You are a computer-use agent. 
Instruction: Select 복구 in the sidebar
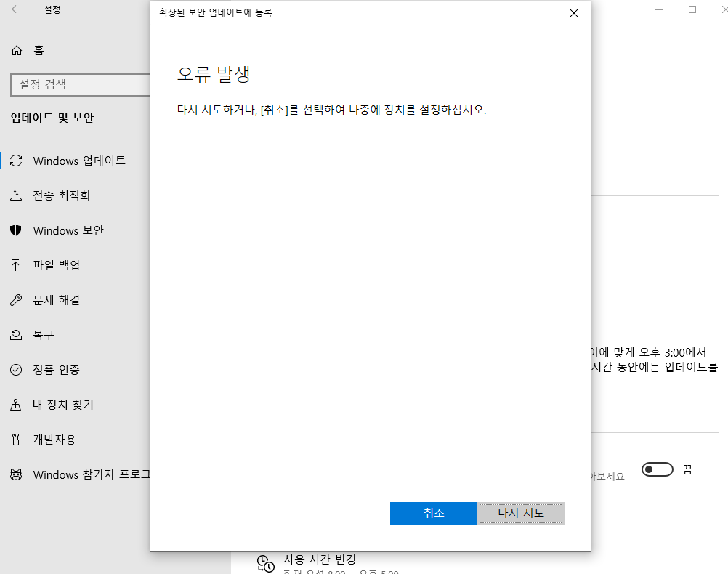pos(44,335)
